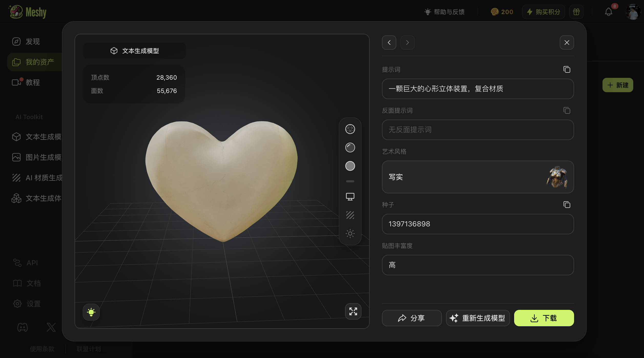Click the 分享 share button

click(412, 318)
